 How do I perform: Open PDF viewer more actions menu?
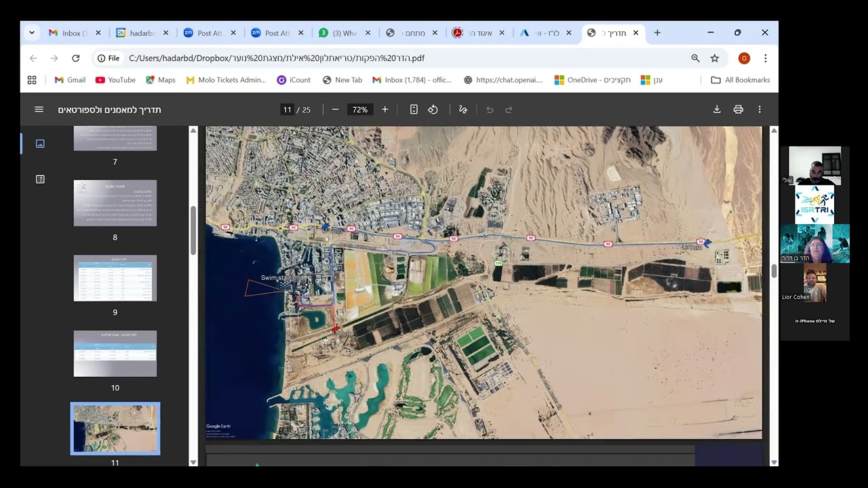pyautogui.click(x=759, y=110)
